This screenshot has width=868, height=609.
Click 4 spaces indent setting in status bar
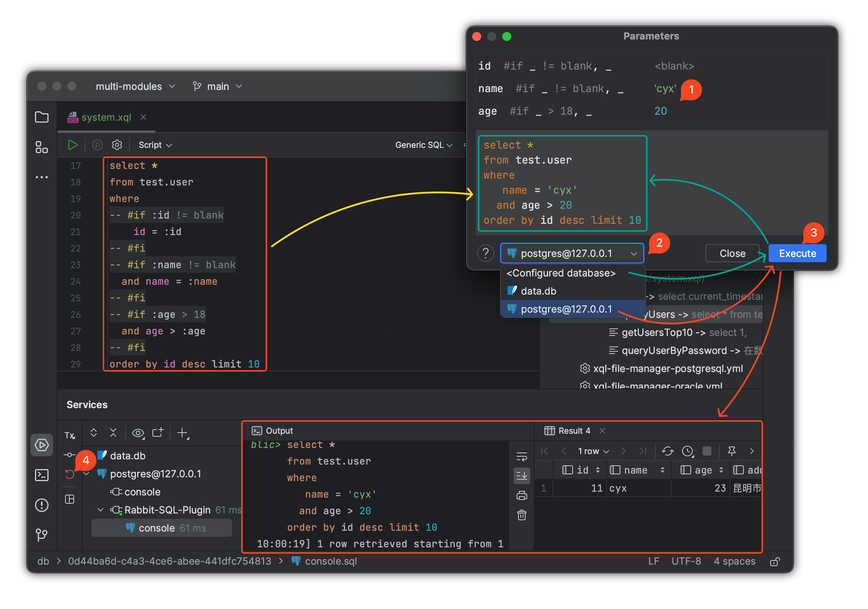[x=734, y=561]
